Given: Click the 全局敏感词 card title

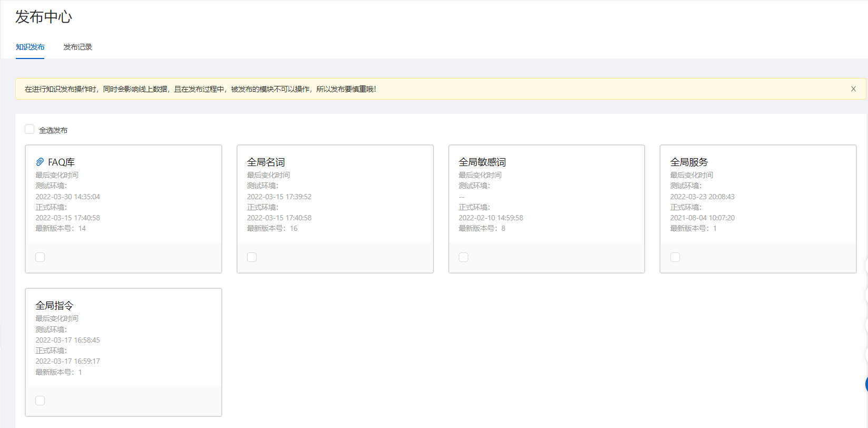Looking at the screenshot, I should (x=482, y=162).
